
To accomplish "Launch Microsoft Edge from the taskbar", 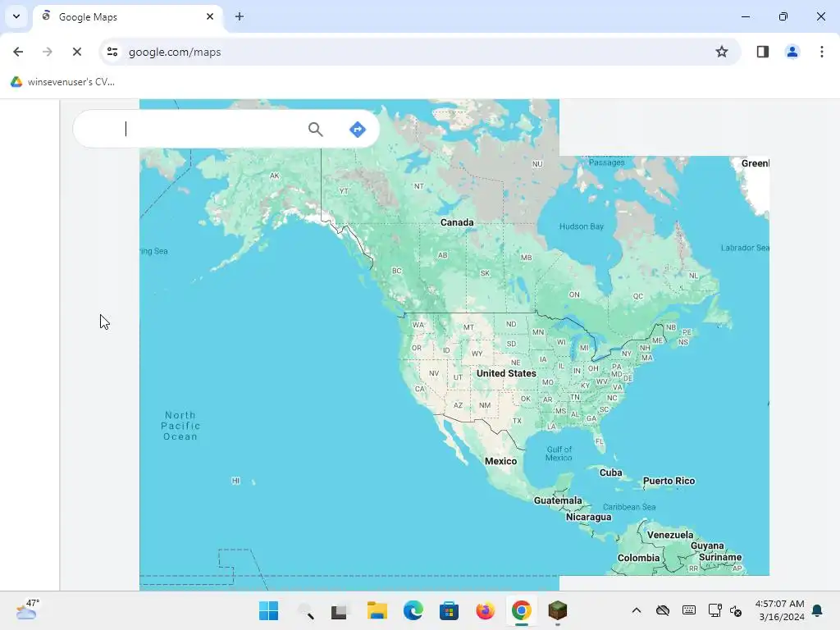I will tap(413, 610).
